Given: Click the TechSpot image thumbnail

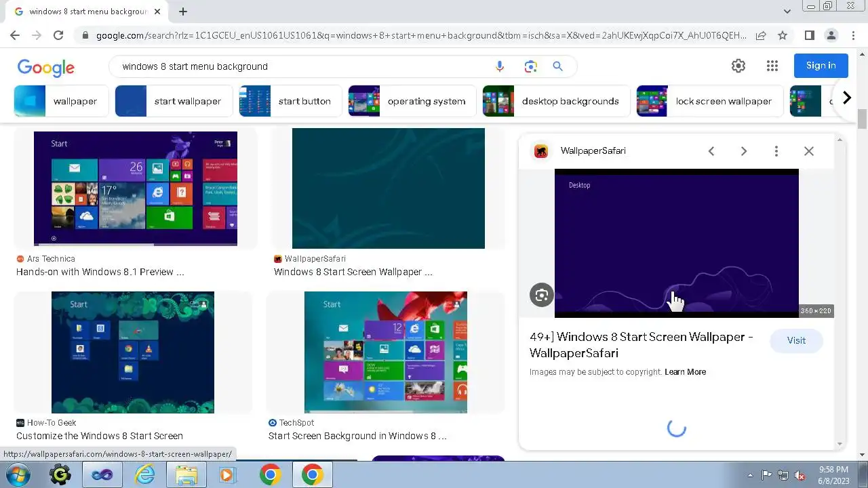Looking at the screenshot, I should click(x=386, y=352).
